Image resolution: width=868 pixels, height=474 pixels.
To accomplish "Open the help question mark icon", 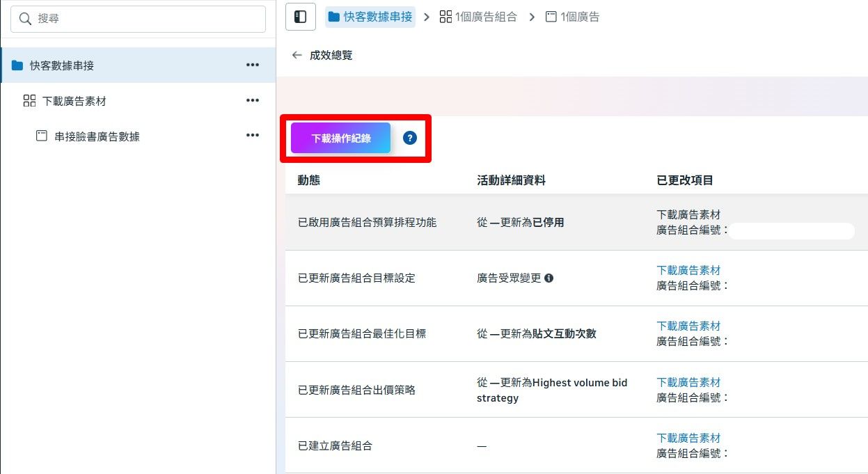I will pos(410,138).
